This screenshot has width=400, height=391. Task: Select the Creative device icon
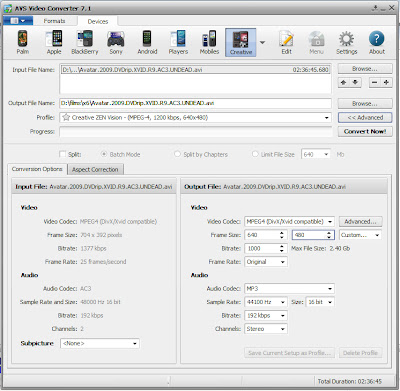click(241, 42)
